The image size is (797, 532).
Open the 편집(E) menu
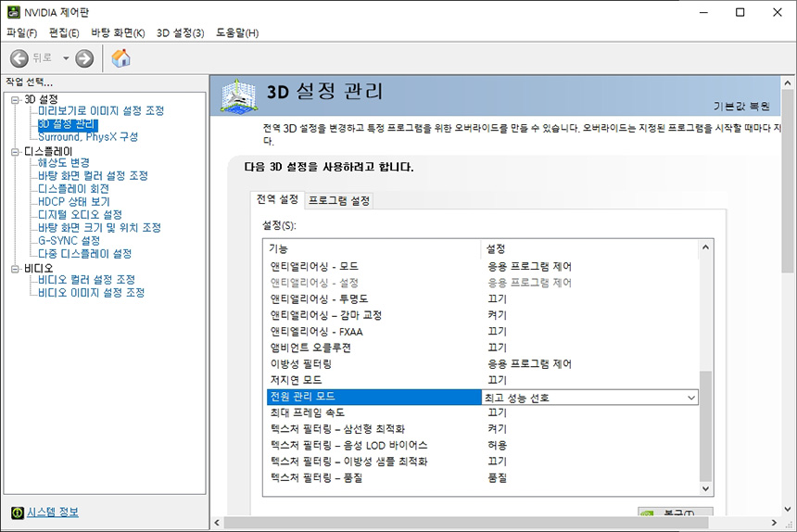[64, 33]
